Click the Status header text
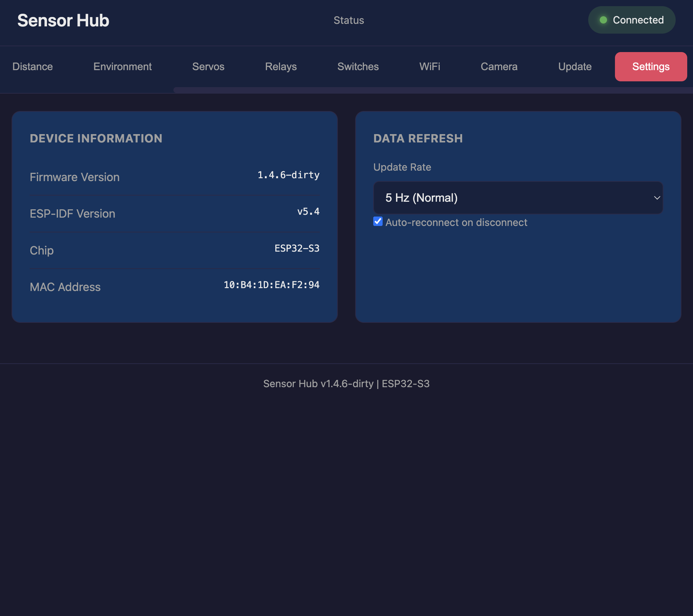The image size is (693, 616). click(x=349, y=20)
